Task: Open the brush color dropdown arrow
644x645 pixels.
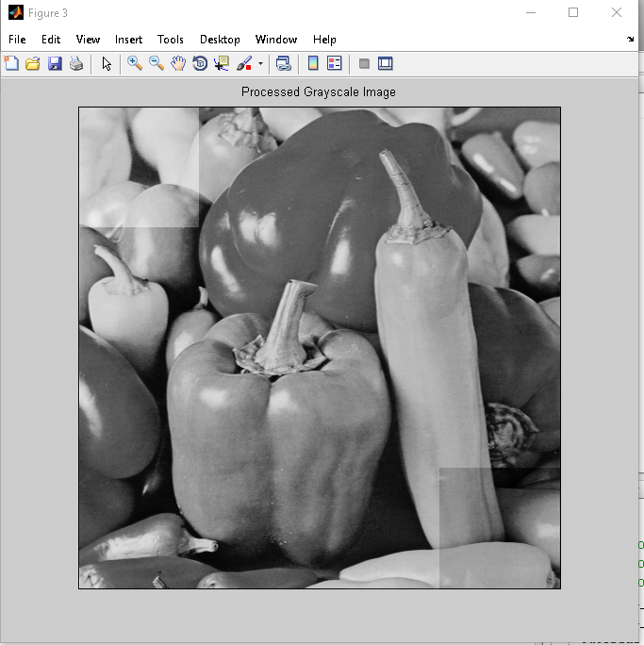Action: click(260, 64)
